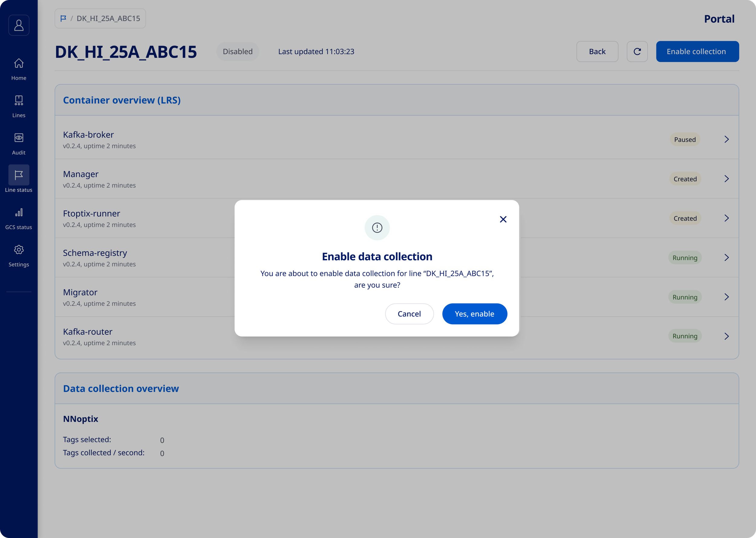Click the Back button
Image resolution: width=756 pixels, height=538 pixels.
(597, 52)
